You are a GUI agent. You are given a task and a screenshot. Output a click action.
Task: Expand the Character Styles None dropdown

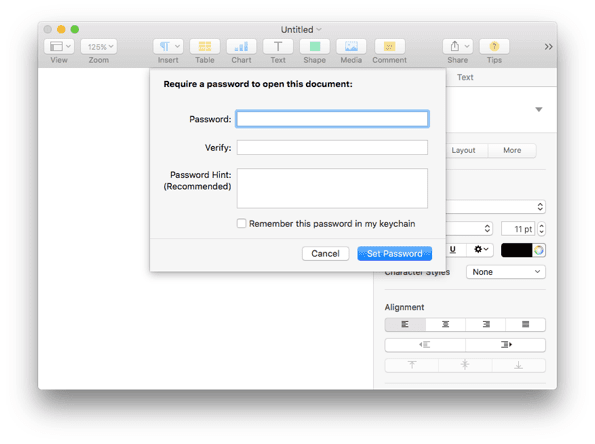pyautogui.click(x=506, y=272)
